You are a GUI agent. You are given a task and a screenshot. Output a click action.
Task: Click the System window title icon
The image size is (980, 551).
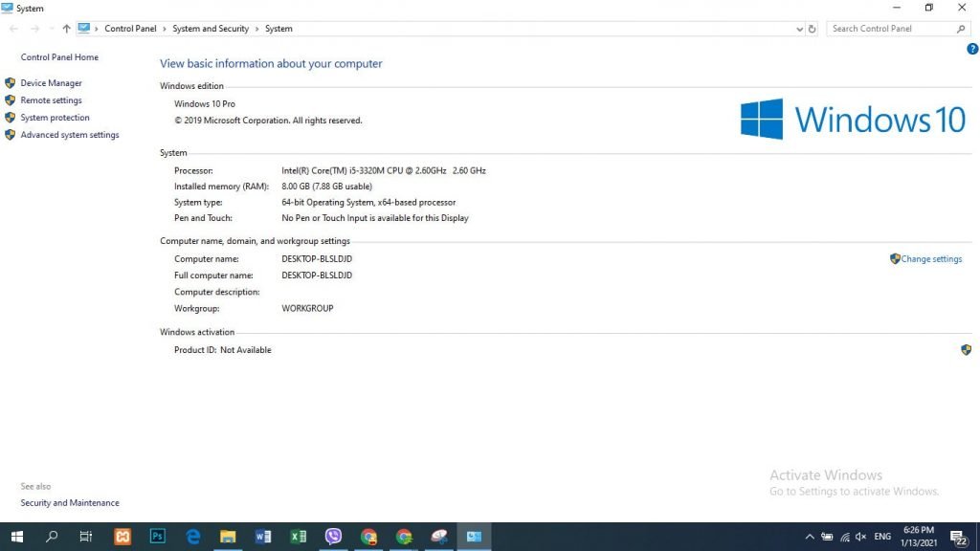tap(7, 8)
